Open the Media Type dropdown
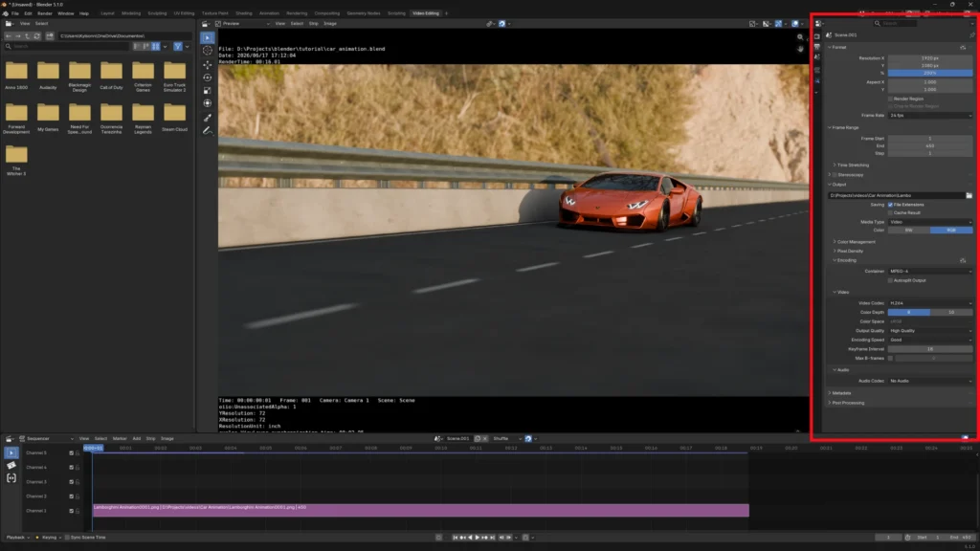The width and height of the screenshot is (980, 551). click(x=930, y=222)
